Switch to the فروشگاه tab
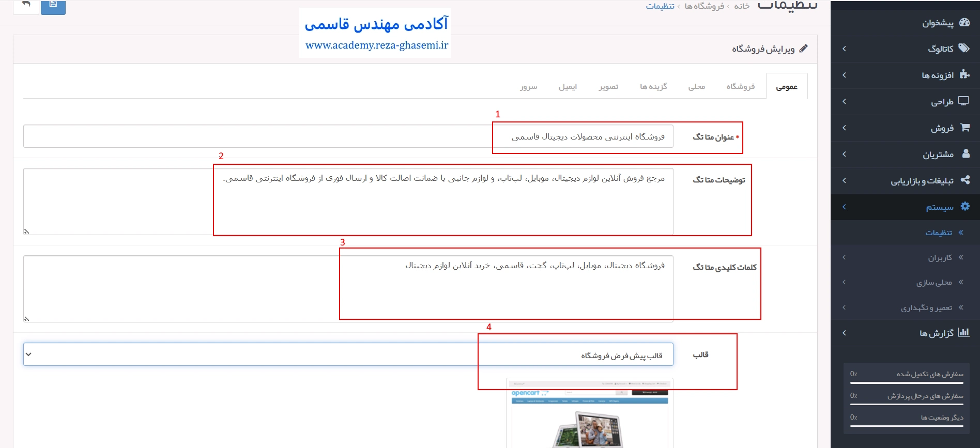 741,86
